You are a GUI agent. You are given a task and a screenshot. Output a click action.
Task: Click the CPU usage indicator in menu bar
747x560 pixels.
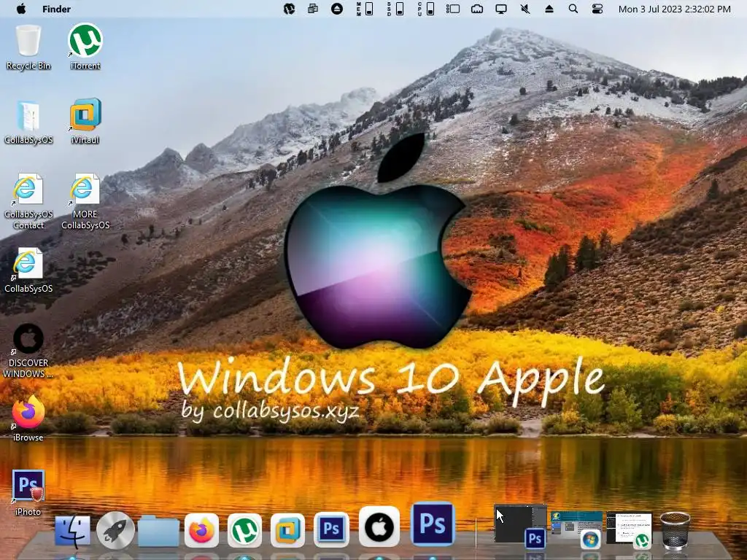coord(426,9)
